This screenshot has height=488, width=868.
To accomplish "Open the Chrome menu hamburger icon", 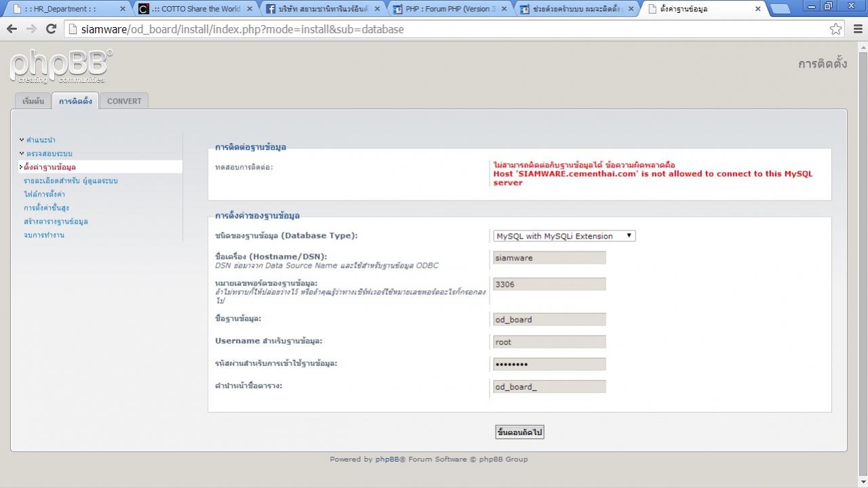I will click(x=858, y=29).
